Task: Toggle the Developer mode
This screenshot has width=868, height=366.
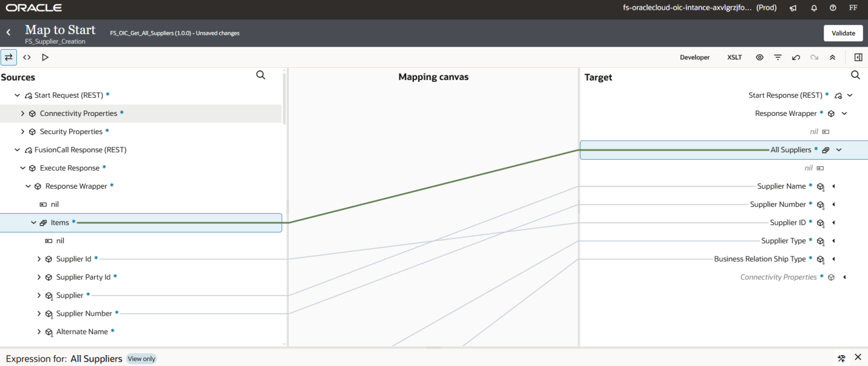Action: 694,58
